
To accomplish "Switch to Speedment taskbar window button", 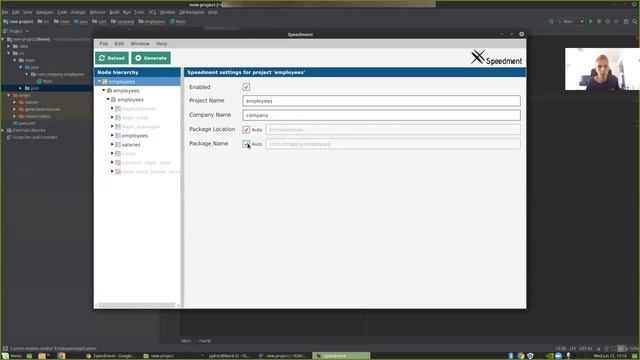I will [x=341, y=356].
